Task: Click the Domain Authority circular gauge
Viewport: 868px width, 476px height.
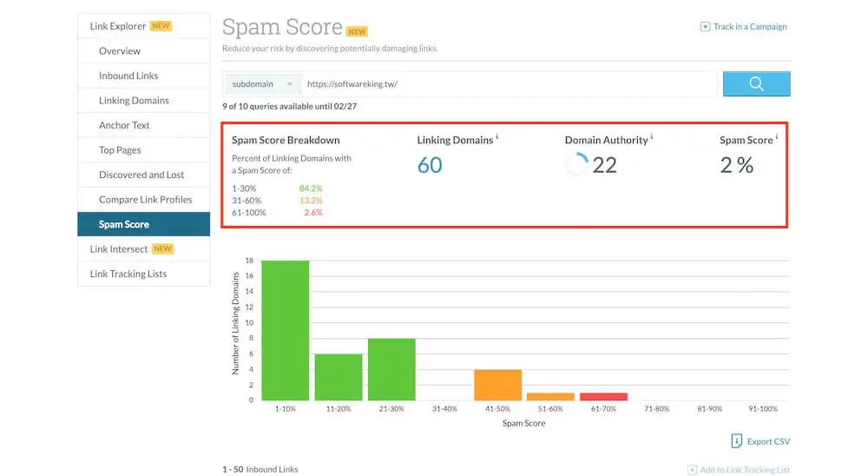Action: (x=577, y=164)
